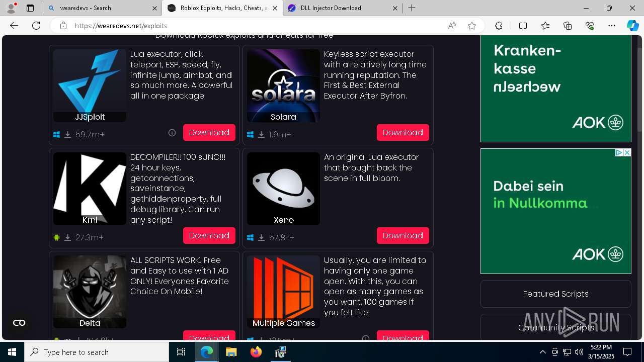Click the Multiple Games thumbnail
Screen dimensions: 644x362
[283, 292]
